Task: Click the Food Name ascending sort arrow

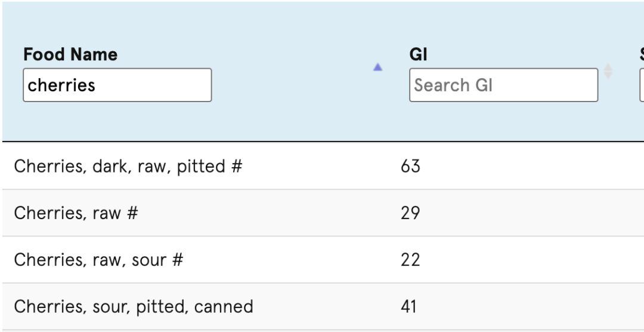Action: [377, 67]
